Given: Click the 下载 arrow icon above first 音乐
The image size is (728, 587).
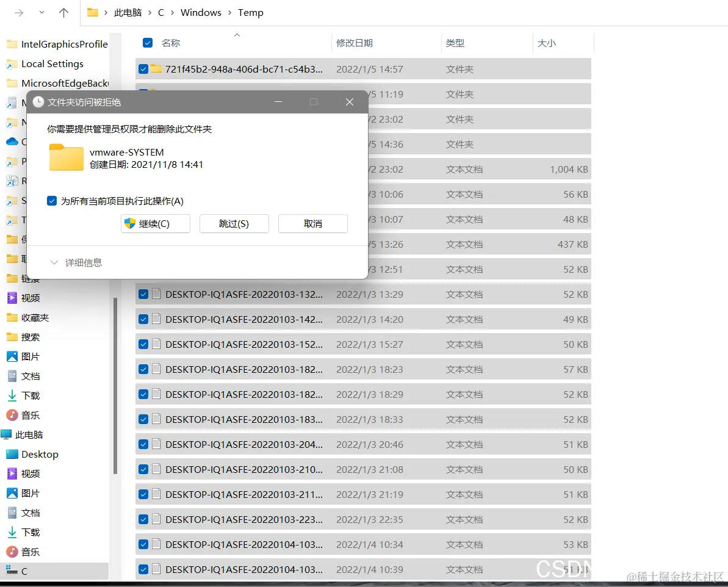Looking at the screenshot, I should click(x=12, y=395).
